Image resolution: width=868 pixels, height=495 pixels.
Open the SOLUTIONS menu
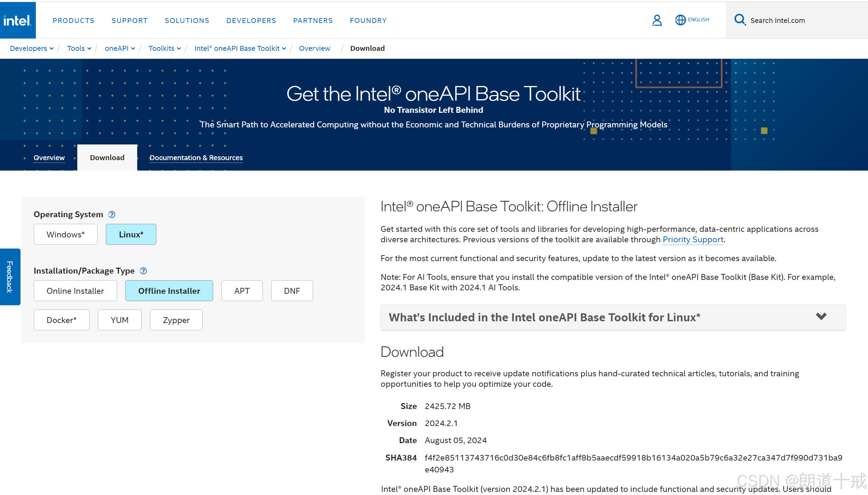point(187,21)
